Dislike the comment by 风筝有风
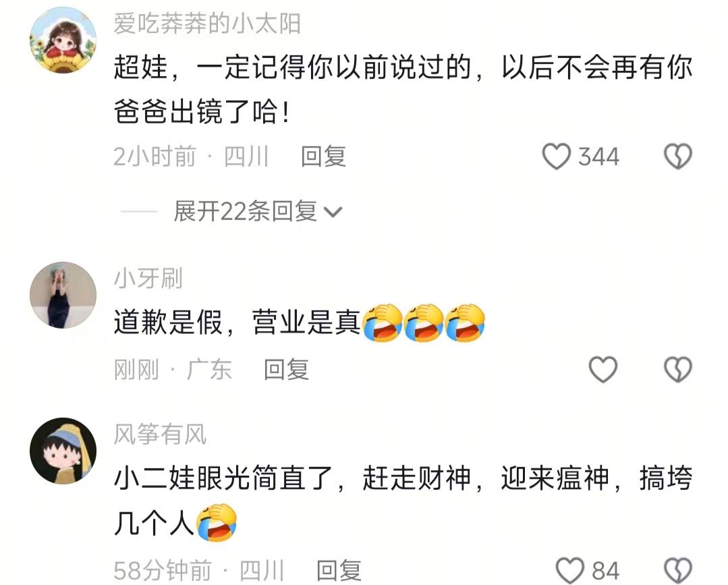The width and height of the screenshot is (728, 585). [678, 571]
